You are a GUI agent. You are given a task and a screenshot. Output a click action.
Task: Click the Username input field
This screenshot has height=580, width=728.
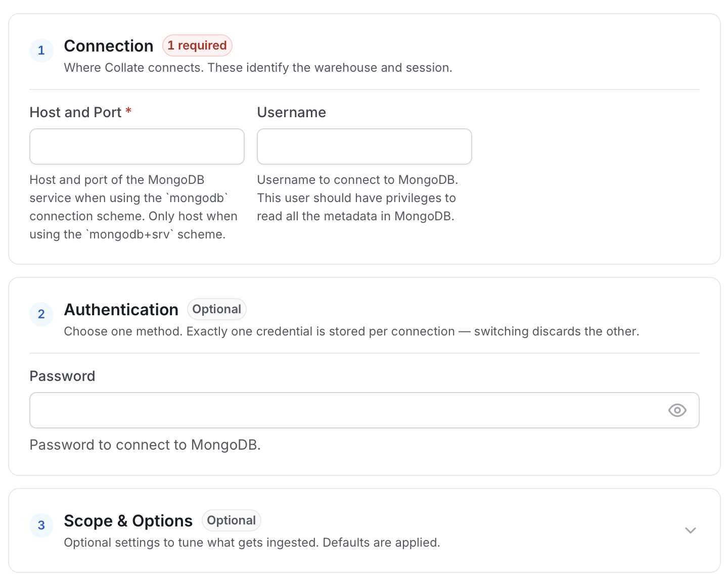[365, 147]
